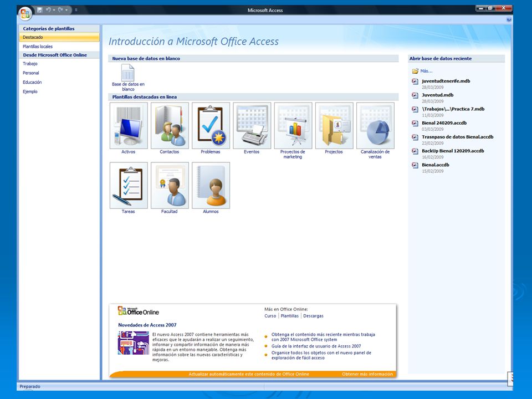Select the Contactos template icon
The height and width of the screenshot is (399, 532).
(x=170, y=126)
